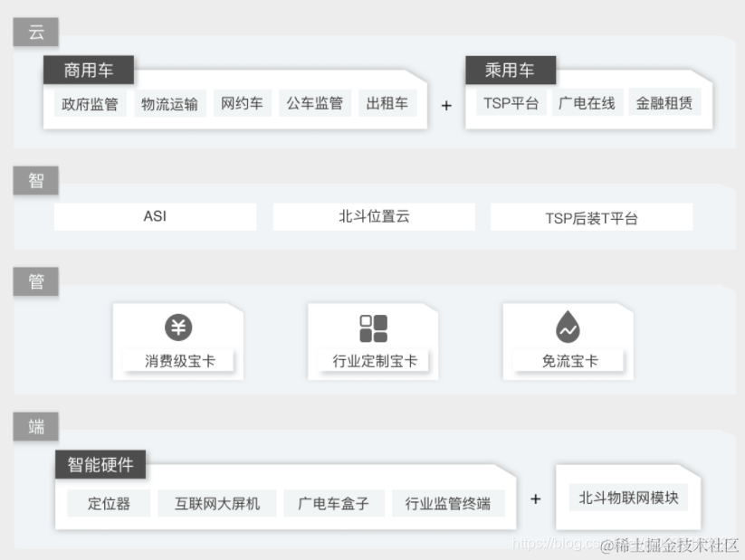745x560 pixels.
Task: Choose the 网约车 box
Action: tap(243, 103)
